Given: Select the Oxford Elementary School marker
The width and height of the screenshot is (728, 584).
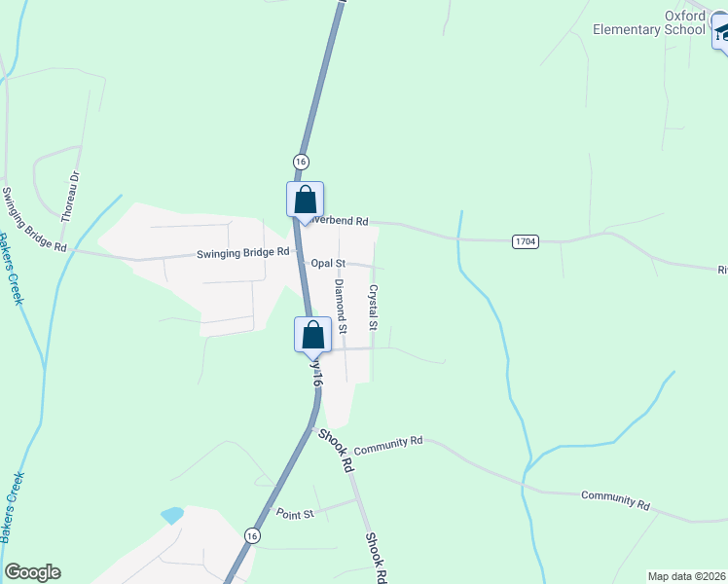Looking at the screenshot, I should click(x=720, y=32).
